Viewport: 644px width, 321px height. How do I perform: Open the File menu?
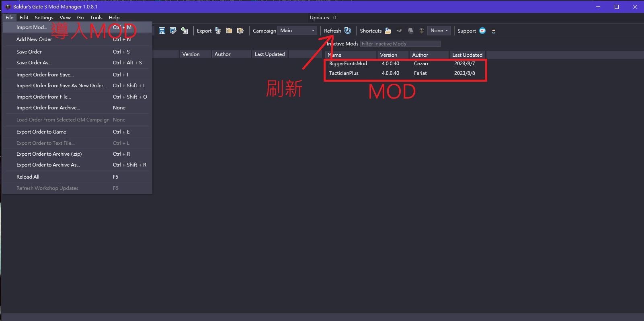(9, 17)
